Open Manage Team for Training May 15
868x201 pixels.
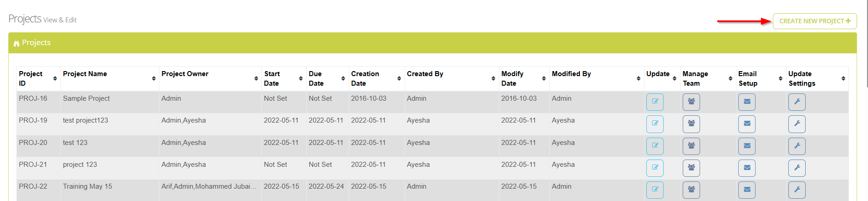click(691, 190)
